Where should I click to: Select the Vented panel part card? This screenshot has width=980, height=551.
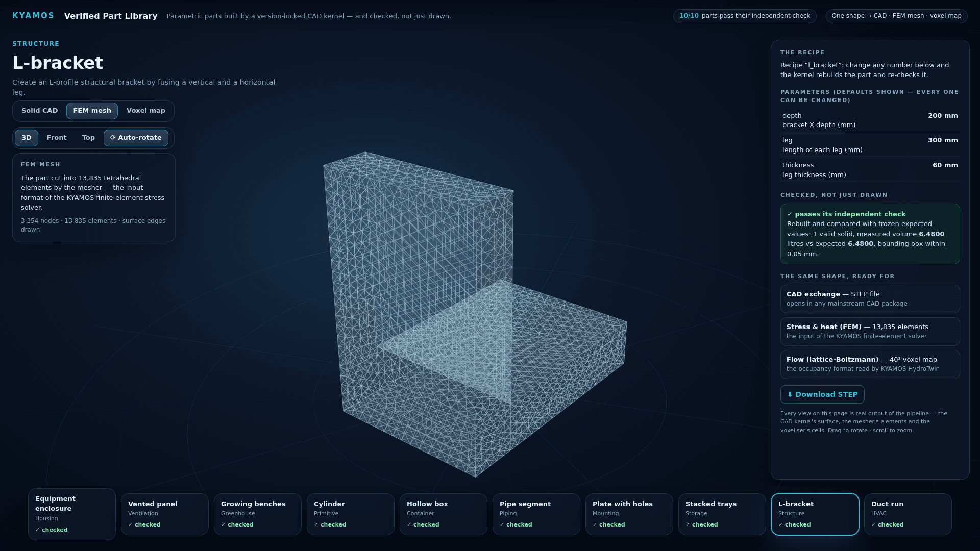(165, 514)
